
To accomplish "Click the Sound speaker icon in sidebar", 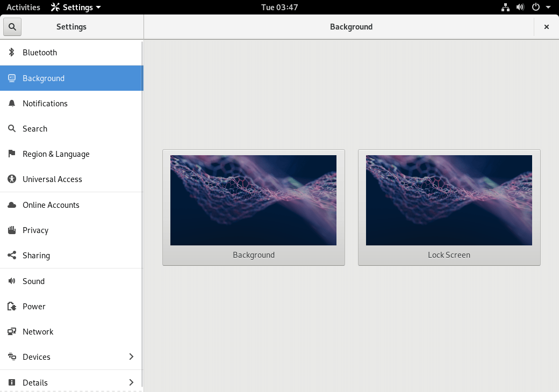I will [x=12, y=281].
